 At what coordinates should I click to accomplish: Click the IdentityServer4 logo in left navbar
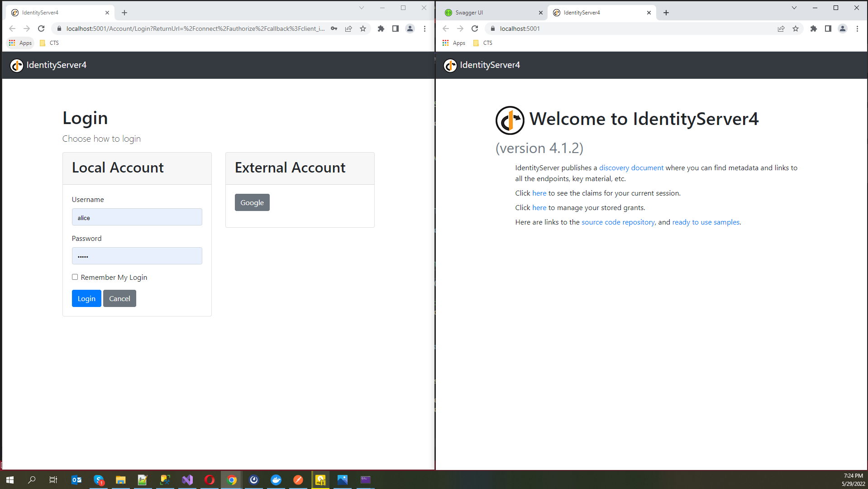[17, 65]
